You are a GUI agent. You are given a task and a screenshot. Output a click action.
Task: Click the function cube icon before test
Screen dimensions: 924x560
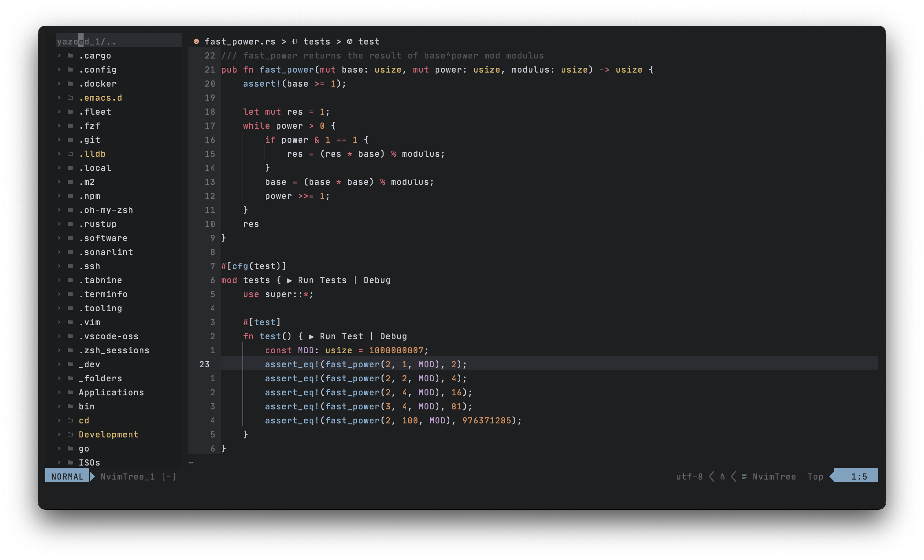pos(350,41)
